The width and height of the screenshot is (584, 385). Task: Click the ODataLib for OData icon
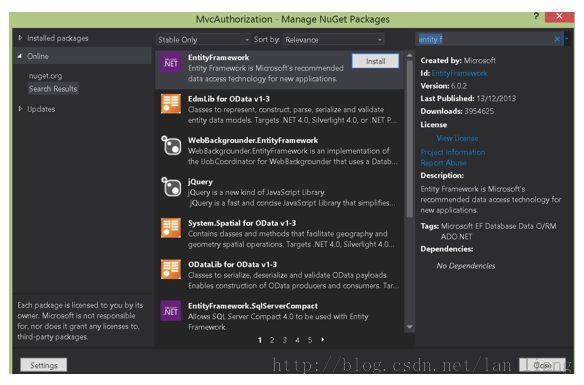(x=171, y=269)
